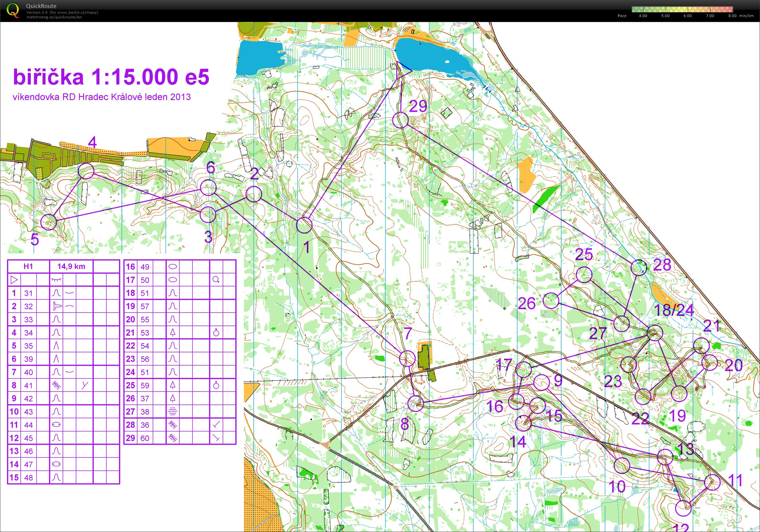Click the pace color gradient bar
Viewport: 760px width, 532px height.
pos(682,9)
